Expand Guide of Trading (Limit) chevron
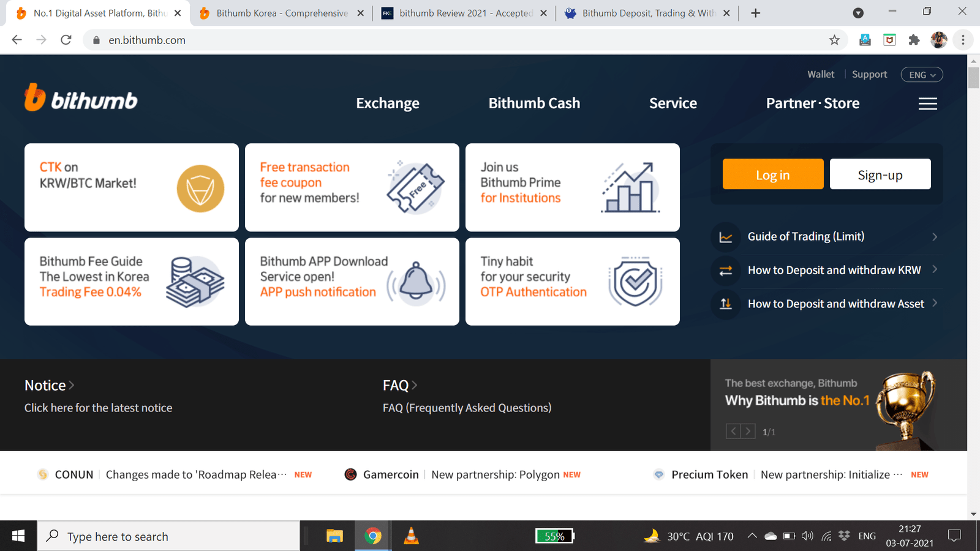The image size is (980, 551). click(935, 236)
